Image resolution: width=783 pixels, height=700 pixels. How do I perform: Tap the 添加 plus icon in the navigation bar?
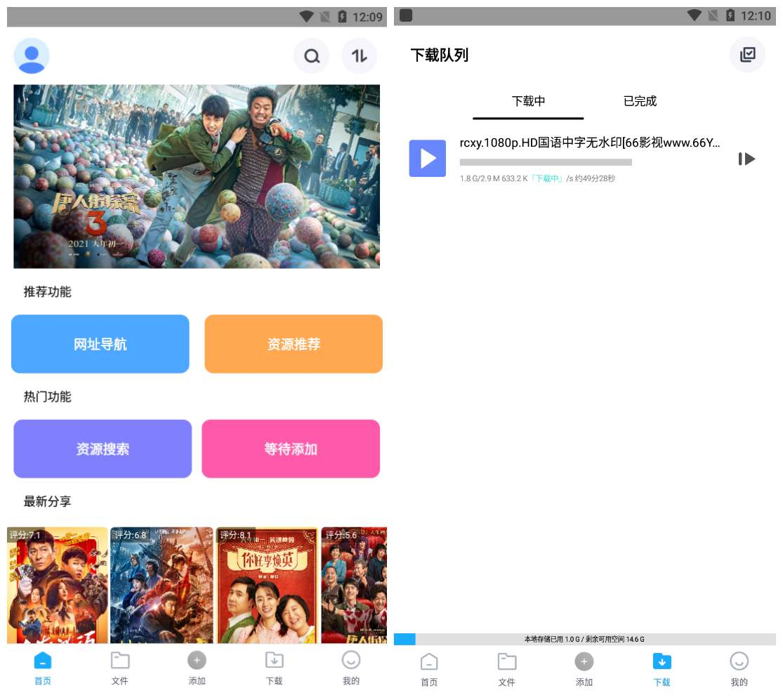pos(197,660)
